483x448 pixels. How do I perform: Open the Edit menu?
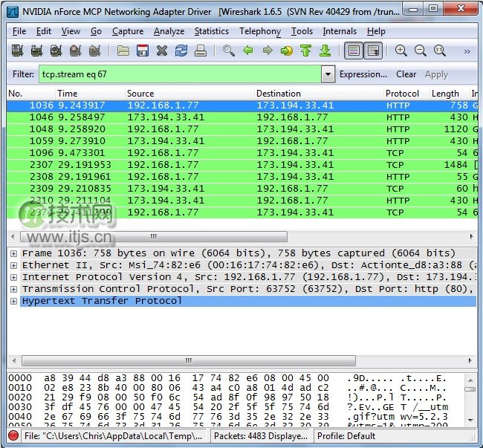click(x=44, y=31)
